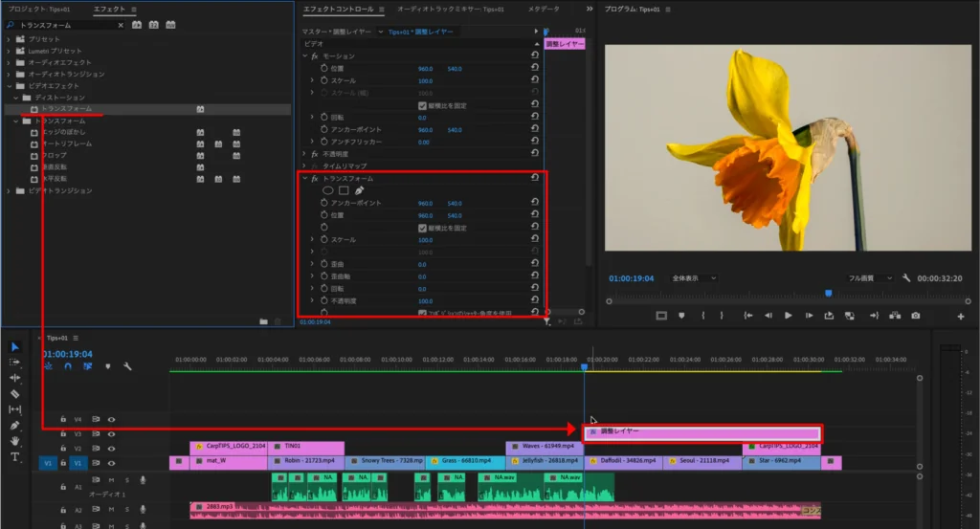
Task: Select 調整レイヤー clip on timeline
Action: tap(702, 432)
